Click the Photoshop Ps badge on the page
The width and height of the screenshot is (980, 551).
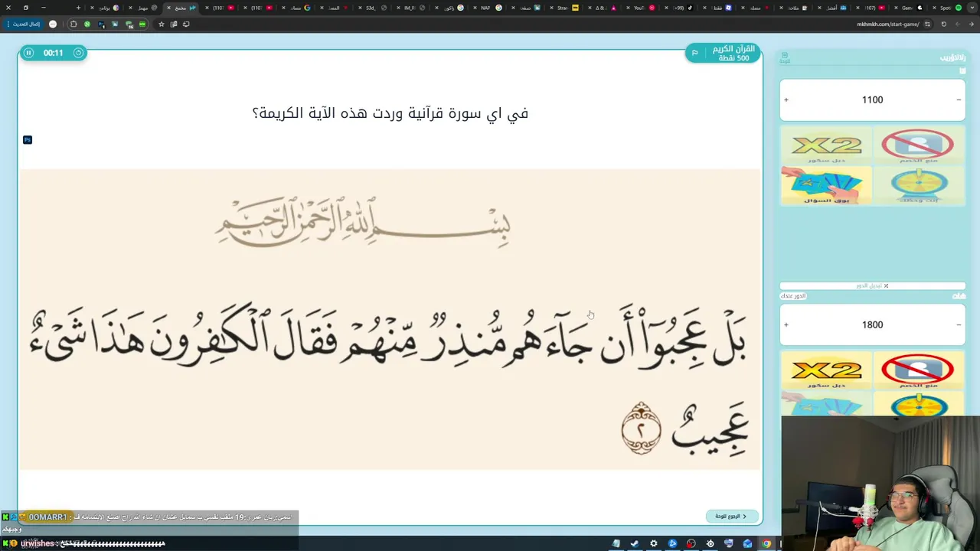point(28,140)
